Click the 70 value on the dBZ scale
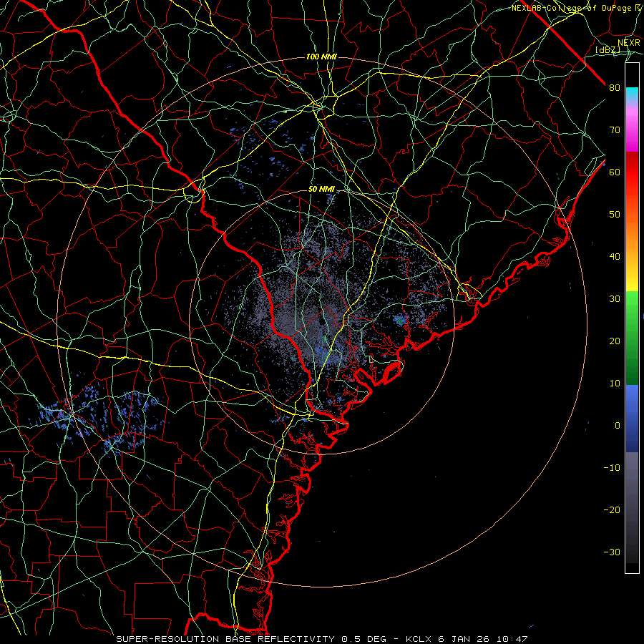This screenshot has width=644, height=644. point(615,130)
